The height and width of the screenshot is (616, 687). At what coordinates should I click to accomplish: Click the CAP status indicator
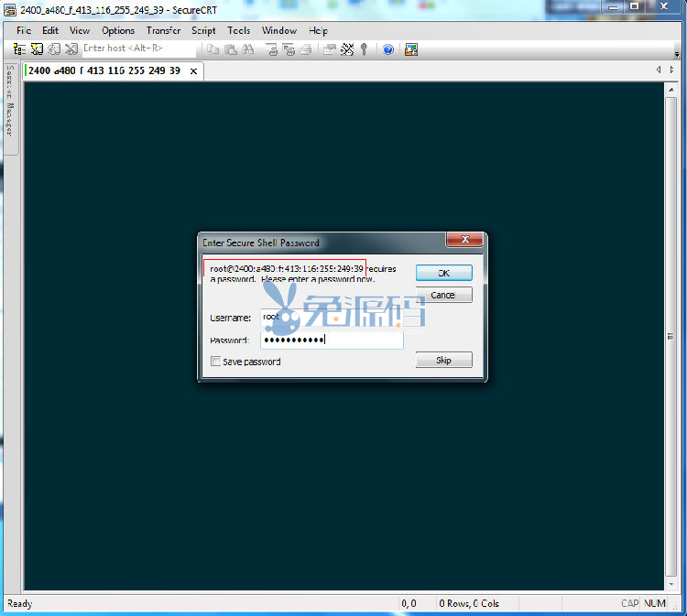(629, 604)
